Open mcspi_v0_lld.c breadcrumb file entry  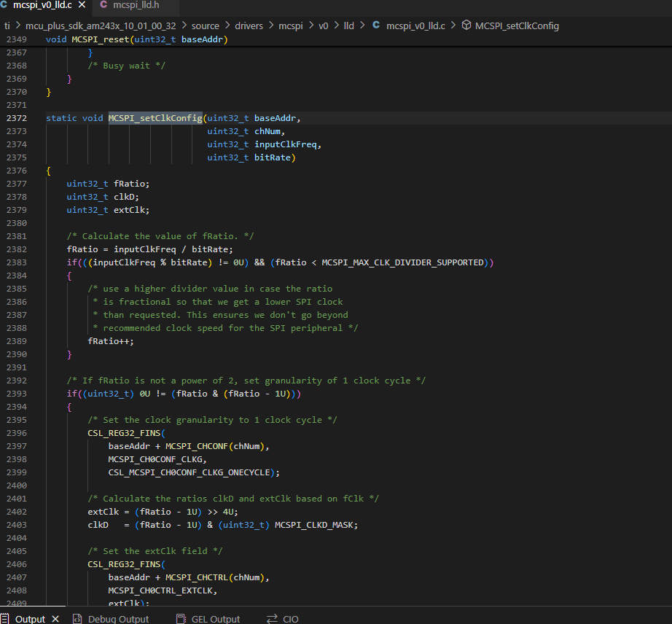415,26
